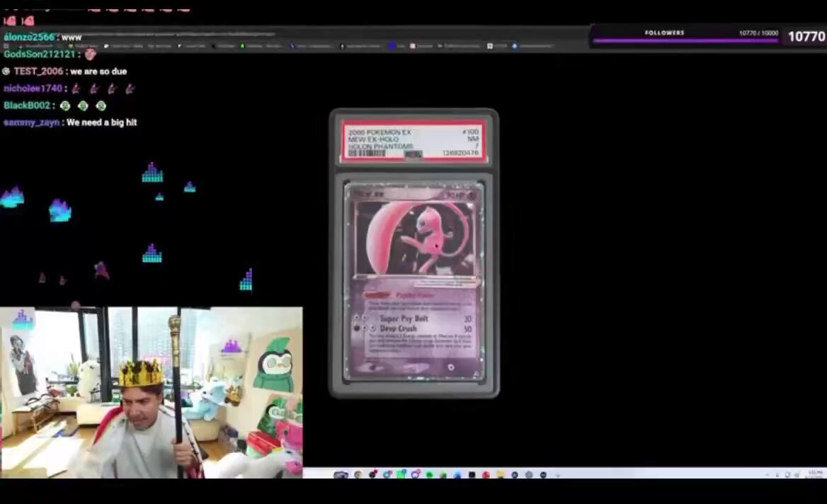827x504 pixels.
Task: Click the purple followers goal progress bar
Action: [685, 40]
